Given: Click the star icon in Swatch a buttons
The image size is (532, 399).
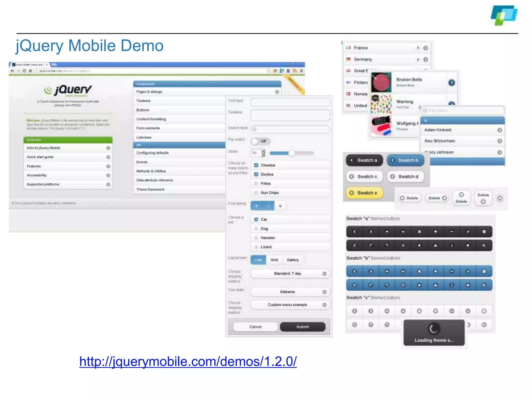Looking at the screenshot, I should coord(419,245).
